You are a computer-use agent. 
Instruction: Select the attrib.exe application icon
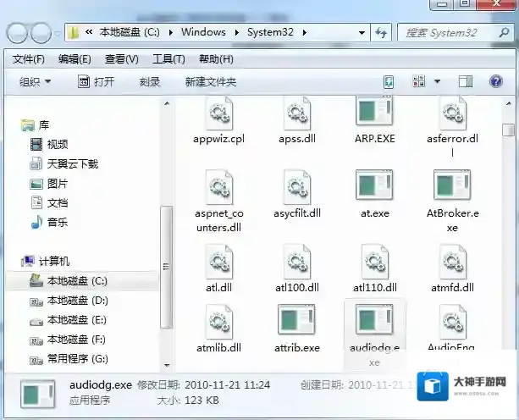(296, 319)
